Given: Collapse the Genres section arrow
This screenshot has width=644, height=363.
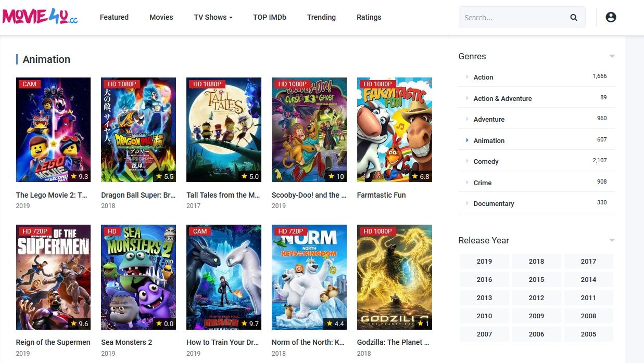Looking at the screenshot, I should [612, 56].
